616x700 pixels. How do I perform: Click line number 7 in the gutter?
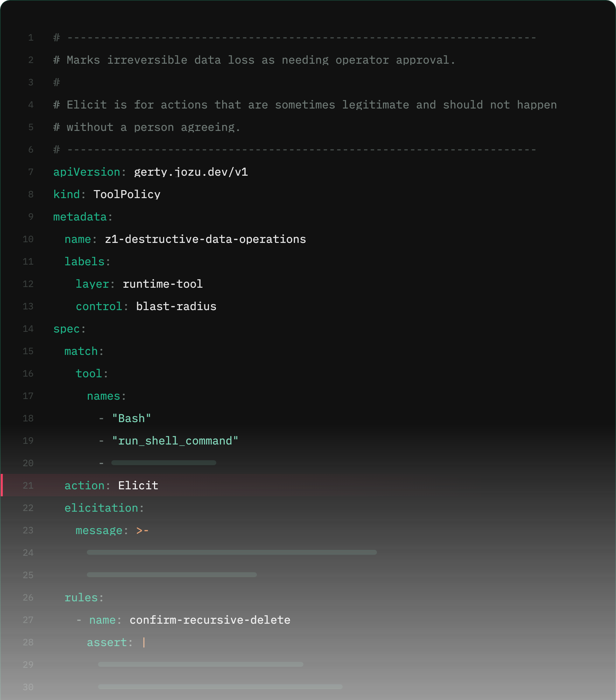point(31,172)
